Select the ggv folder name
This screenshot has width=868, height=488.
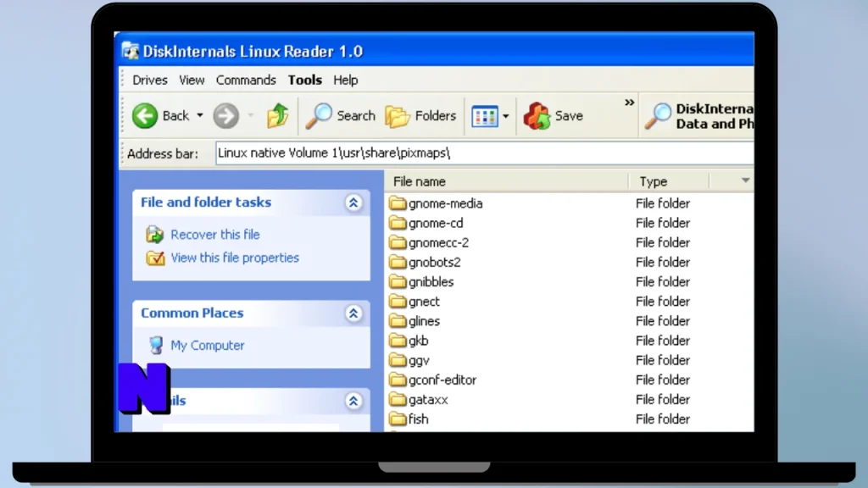coord(419,361)
